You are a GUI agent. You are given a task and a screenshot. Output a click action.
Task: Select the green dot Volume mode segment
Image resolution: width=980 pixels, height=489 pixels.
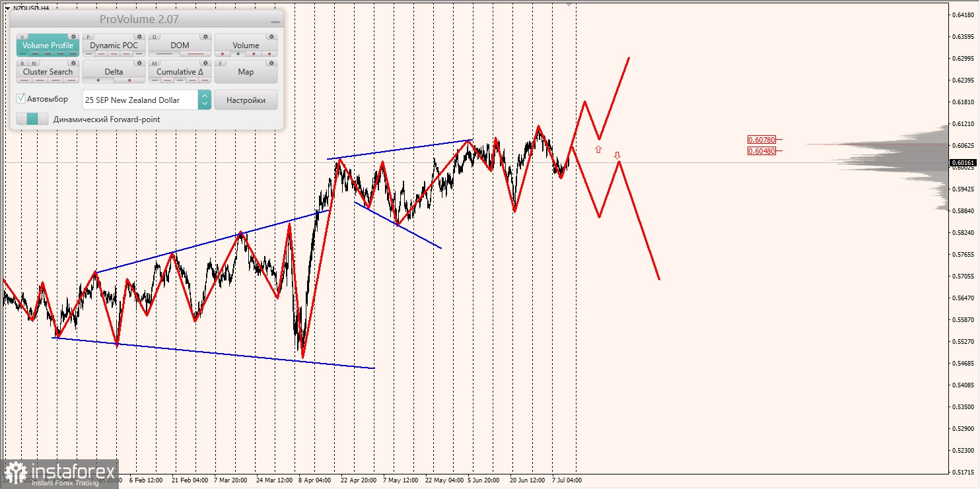pos(238,53)
